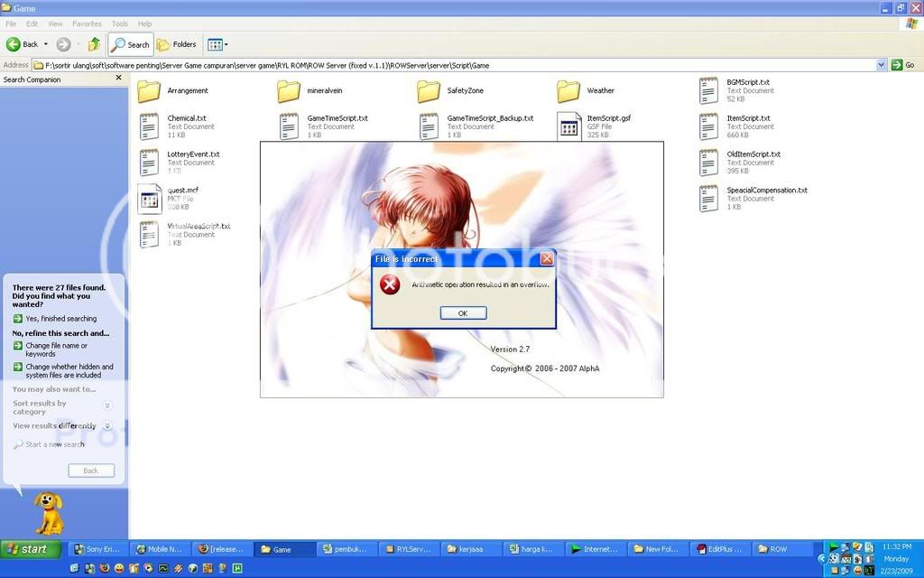
Task: Close the Search Companion pane
Action: click(118, 79)
